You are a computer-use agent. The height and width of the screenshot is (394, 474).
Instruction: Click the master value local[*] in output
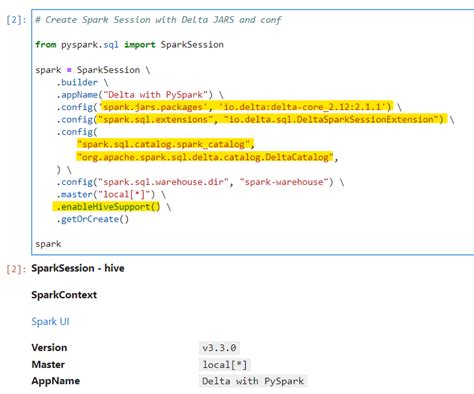pyautogui.click(x=225, y=365)
